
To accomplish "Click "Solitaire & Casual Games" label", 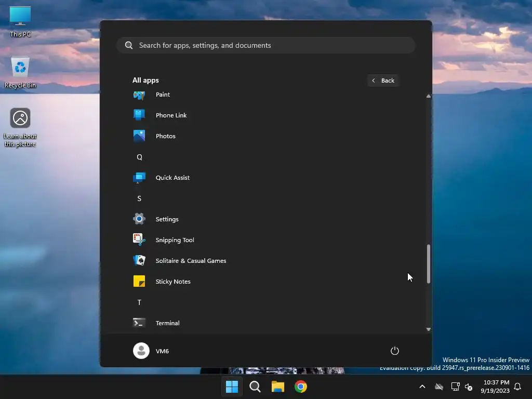I will coord(191,261).
